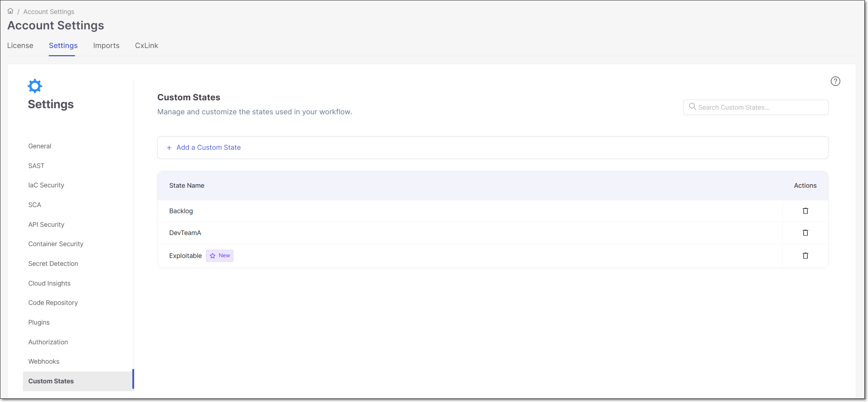Open the Container Security settings section
This screenshot has width=868, height=402.
[x=56, y=244]
